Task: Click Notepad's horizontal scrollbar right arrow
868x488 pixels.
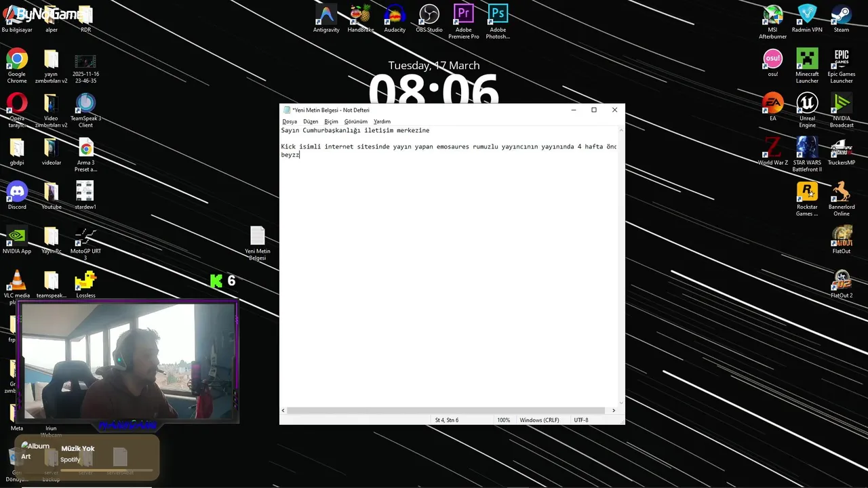Action: [614, 411]
